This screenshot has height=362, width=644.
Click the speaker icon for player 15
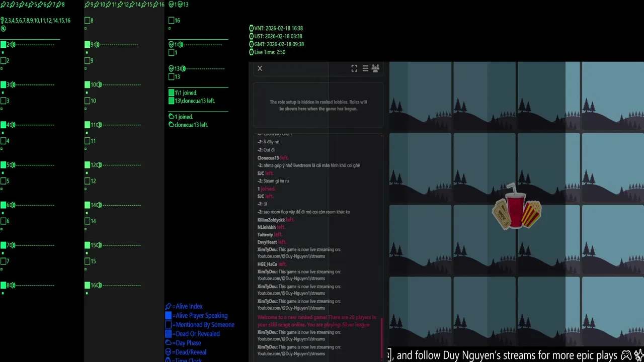coord(100,245)
